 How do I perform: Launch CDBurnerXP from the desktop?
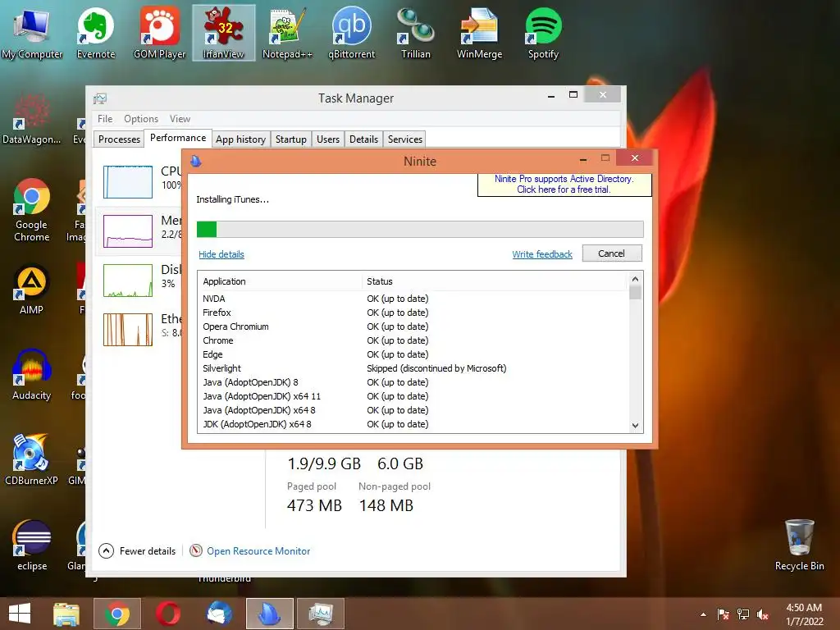[x=32, y=459]
